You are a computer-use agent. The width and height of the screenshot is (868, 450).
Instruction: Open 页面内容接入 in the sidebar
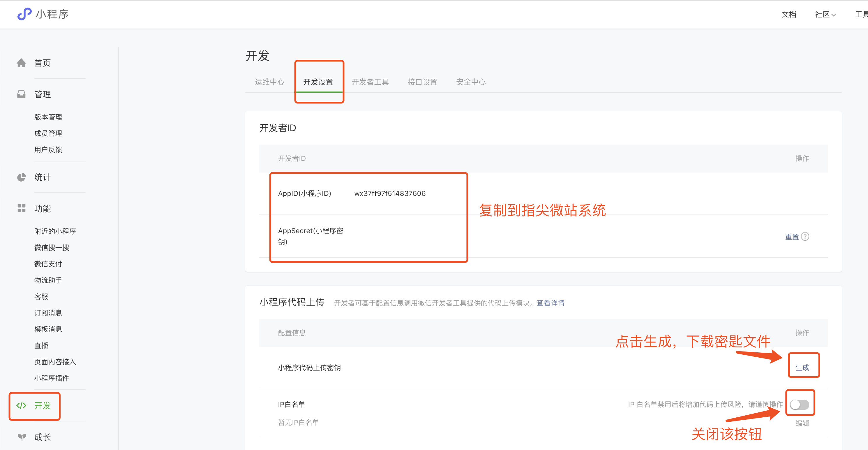(x=55, y=362)
